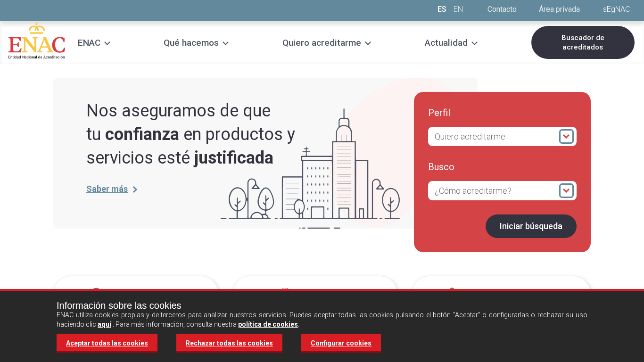This screenshot has width=644, height=362.
Task: Open the Perfil dropdown showing Quiero acreditarme
Action: click(502, 137)
